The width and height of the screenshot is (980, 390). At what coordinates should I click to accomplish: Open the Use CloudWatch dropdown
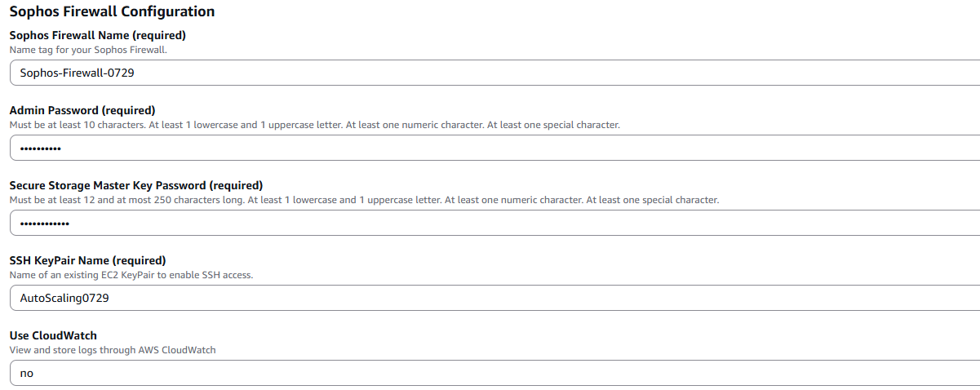pyautogui.click(x=490, y=373)
